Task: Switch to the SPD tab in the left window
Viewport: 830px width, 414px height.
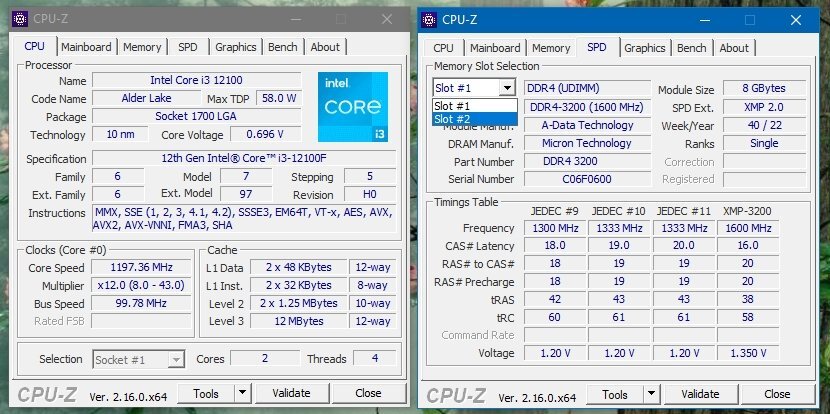Action: coord(187,47)
